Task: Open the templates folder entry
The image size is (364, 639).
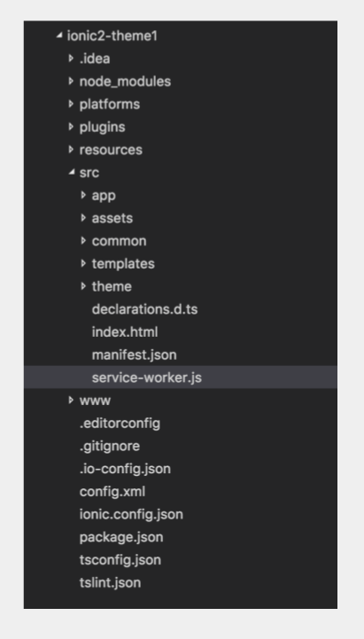Action: (x=123, y=264)
